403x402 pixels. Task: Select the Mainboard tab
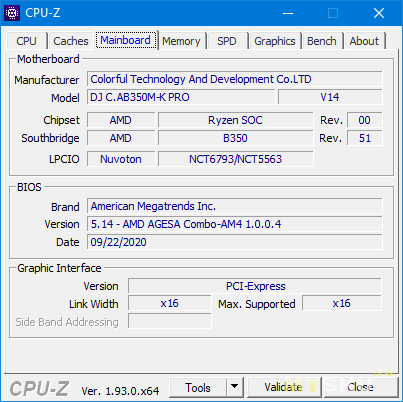coord(126,40)
